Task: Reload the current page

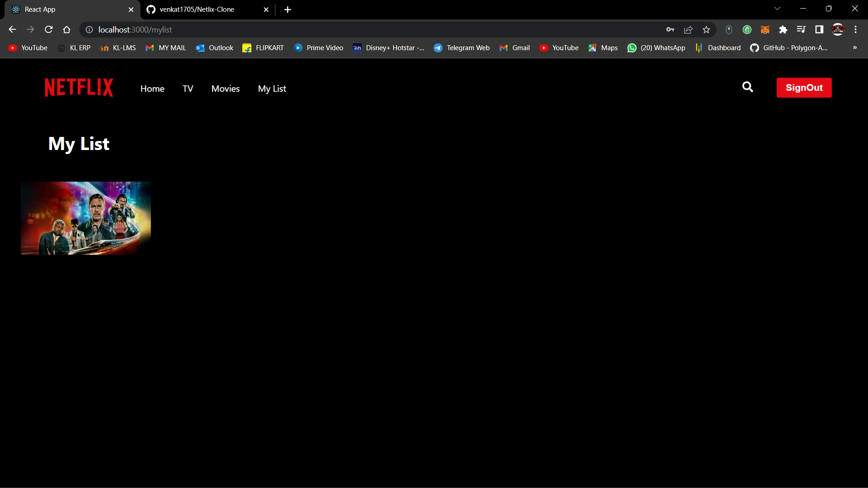Action: point(48,29)
